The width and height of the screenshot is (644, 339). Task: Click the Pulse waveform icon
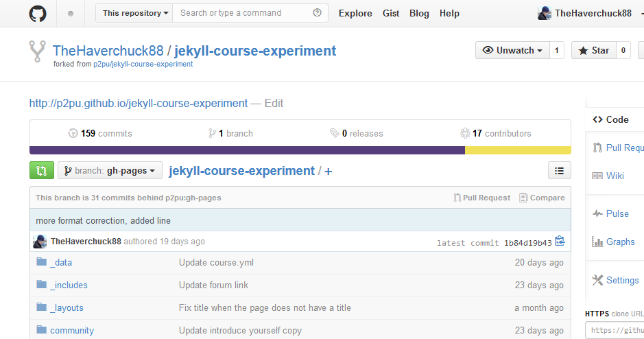point(597,213)
